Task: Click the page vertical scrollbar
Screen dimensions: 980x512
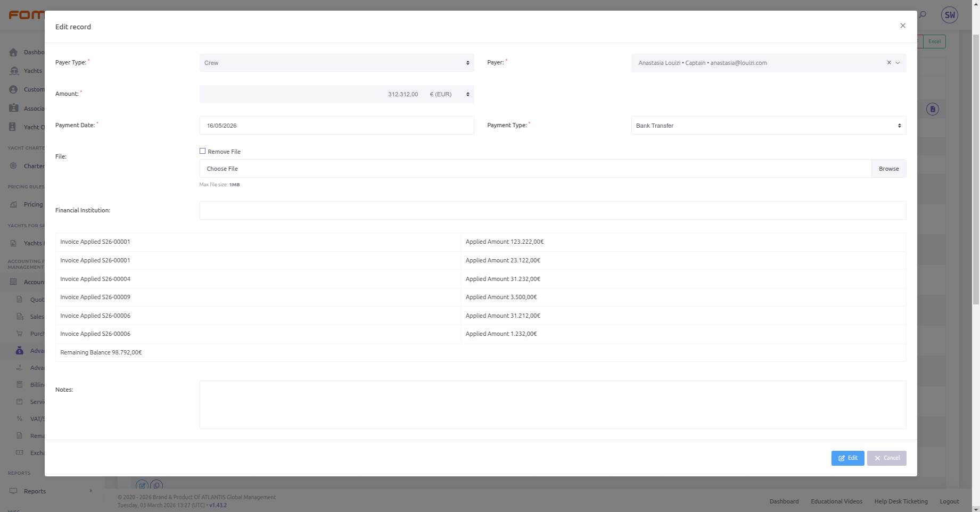Action: coord(976,170)
